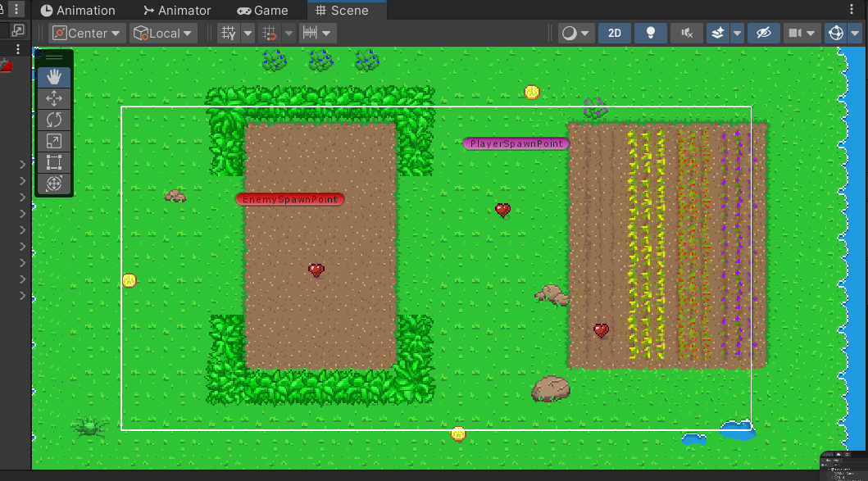Open the second kebab menu under the pop-out icon

[18, 49]
